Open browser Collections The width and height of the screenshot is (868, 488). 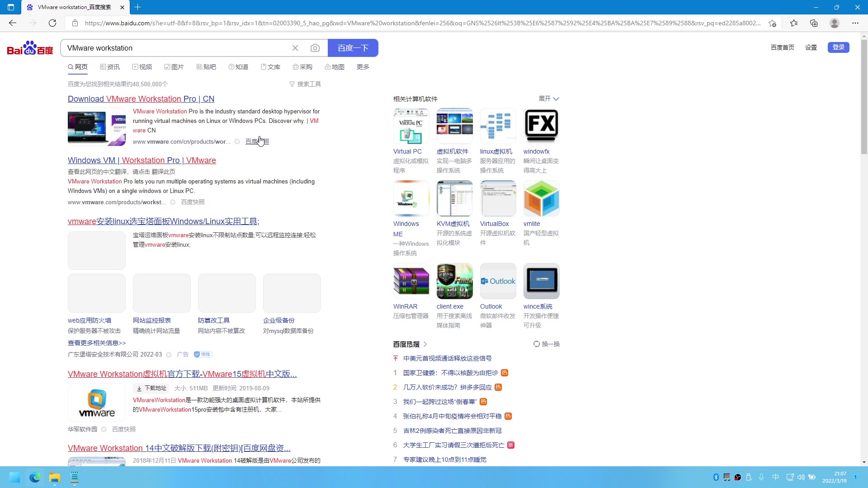814,23
